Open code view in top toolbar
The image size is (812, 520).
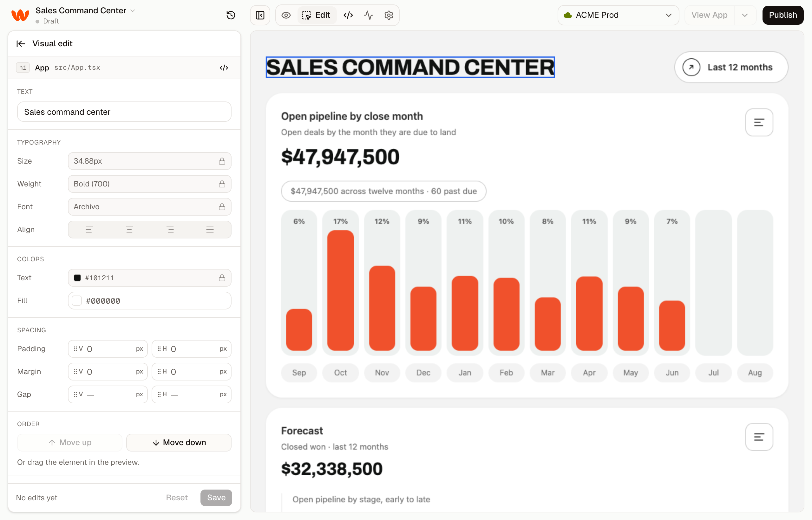click(348, 15)
